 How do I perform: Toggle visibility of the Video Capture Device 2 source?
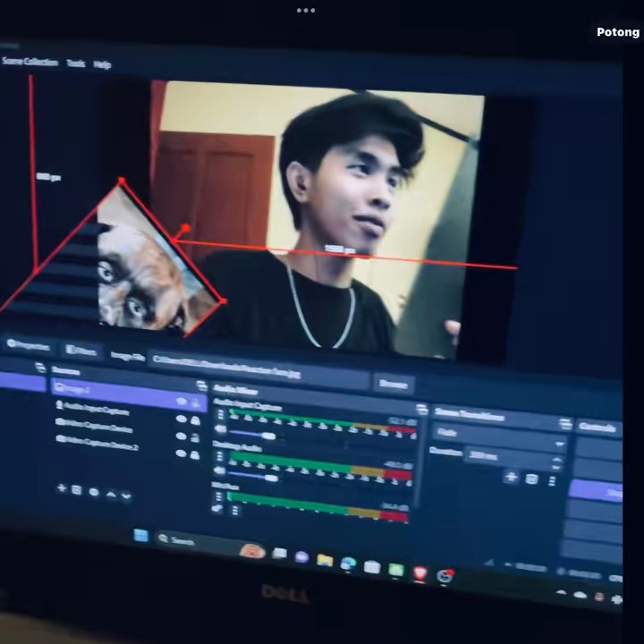(182, 453)
